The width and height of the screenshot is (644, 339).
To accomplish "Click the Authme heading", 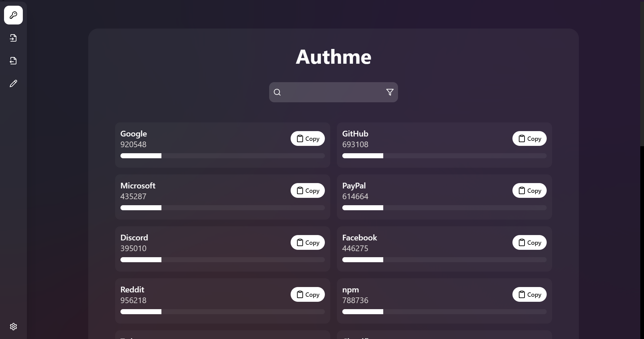I will coord(334,57).
